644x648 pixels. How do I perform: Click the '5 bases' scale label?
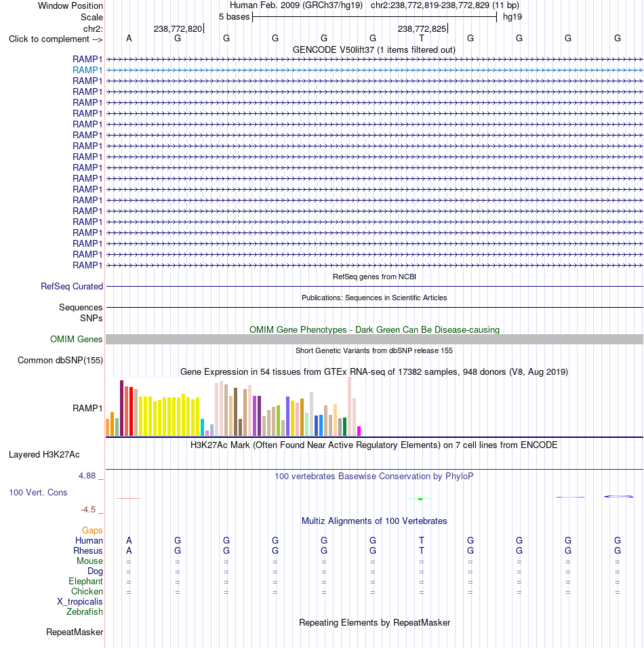(235, 17)
